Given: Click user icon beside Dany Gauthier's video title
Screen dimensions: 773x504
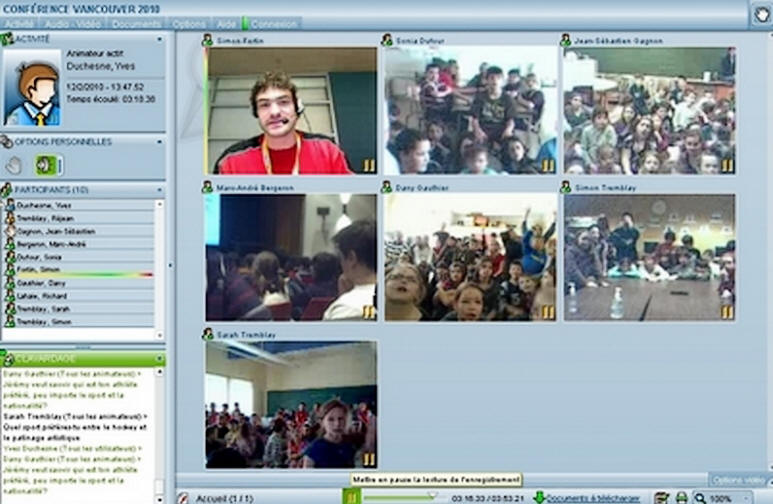Looking at the screenshot, I should [387, 187].
